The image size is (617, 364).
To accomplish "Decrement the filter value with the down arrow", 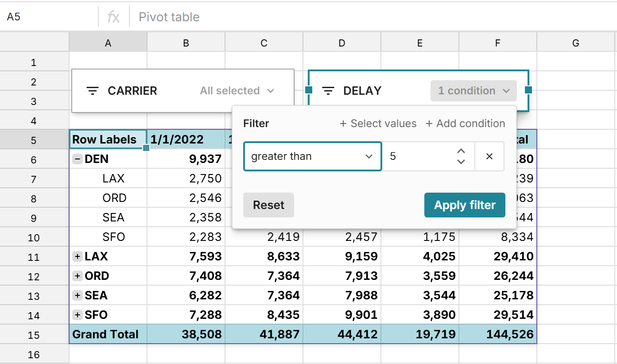I will [x=461, y=162].
